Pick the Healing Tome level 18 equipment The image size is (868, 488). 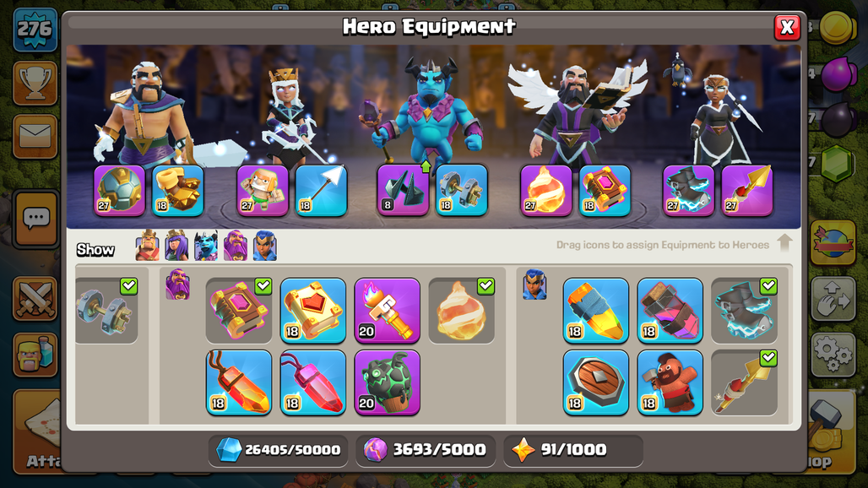coord(312,311)
